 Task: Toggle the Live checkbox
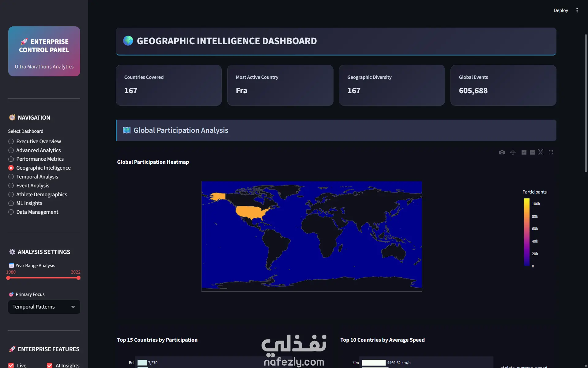point(11,365)
